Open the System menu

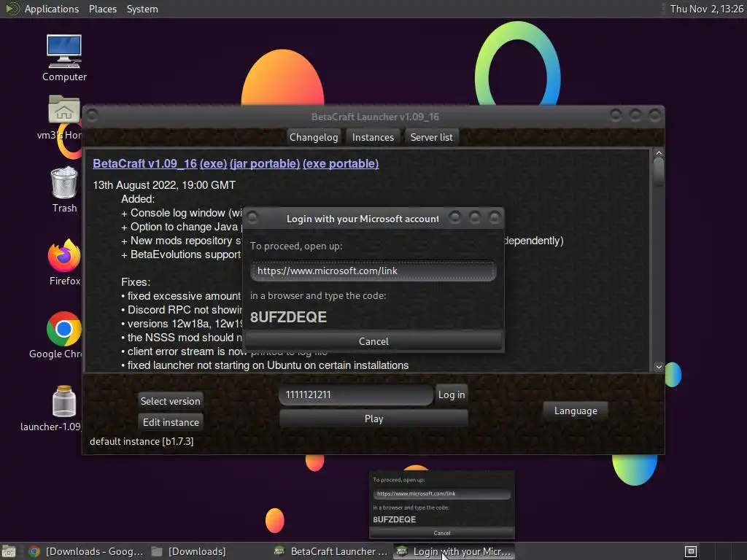tap(142, 9)
